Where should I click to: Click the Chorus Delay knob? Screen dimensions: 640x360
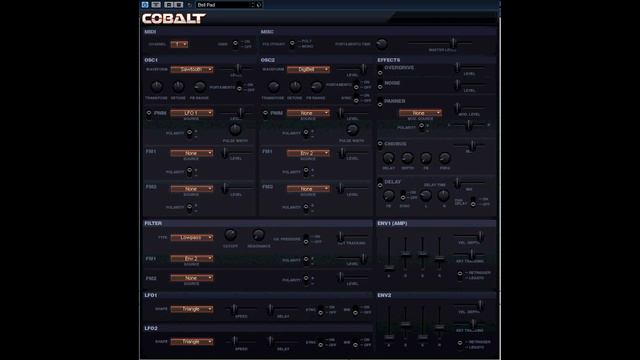point(389,158)
